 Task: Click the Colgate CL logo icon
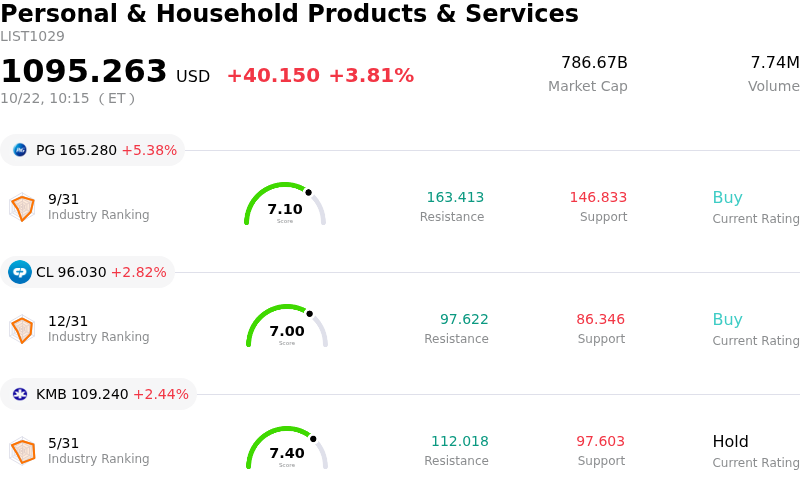(20, 272)
